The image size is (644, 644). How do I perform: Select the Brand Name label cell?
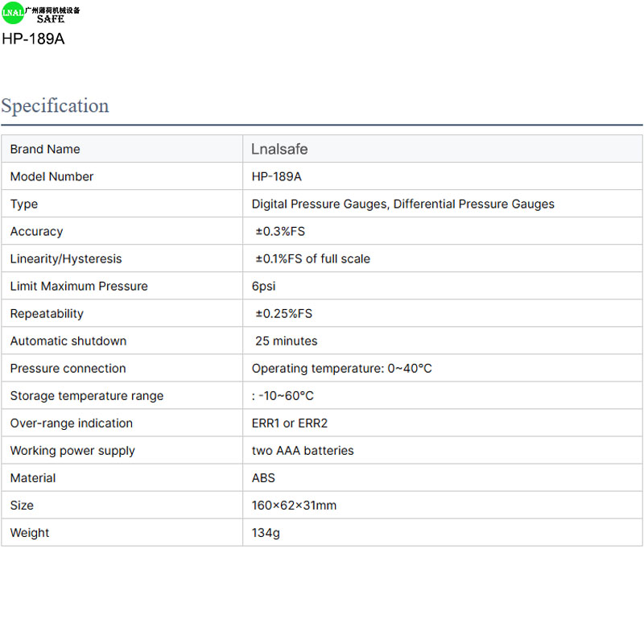pyautogui.click(x=122, y=149)
